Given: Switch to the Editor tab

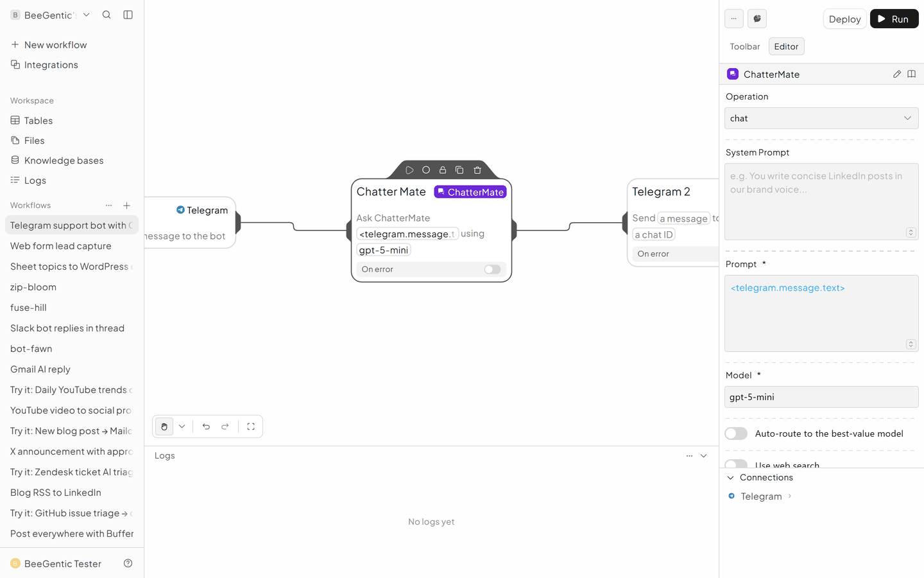Looking at the screenshot, I should [786, 46].
